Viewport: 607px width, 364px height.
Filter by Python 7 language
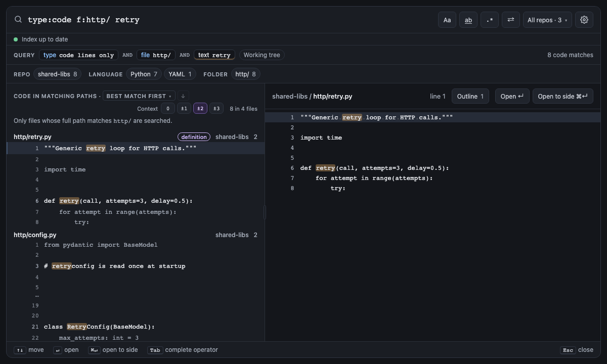pyautogui.click(x=144, y=74)
